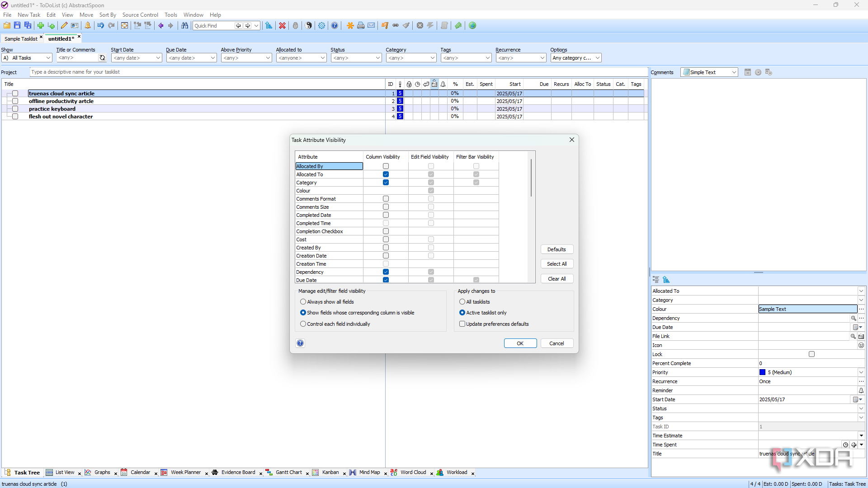Expand the Allocated to filter dropdown
868x488 pixels.
click(301, 58)
